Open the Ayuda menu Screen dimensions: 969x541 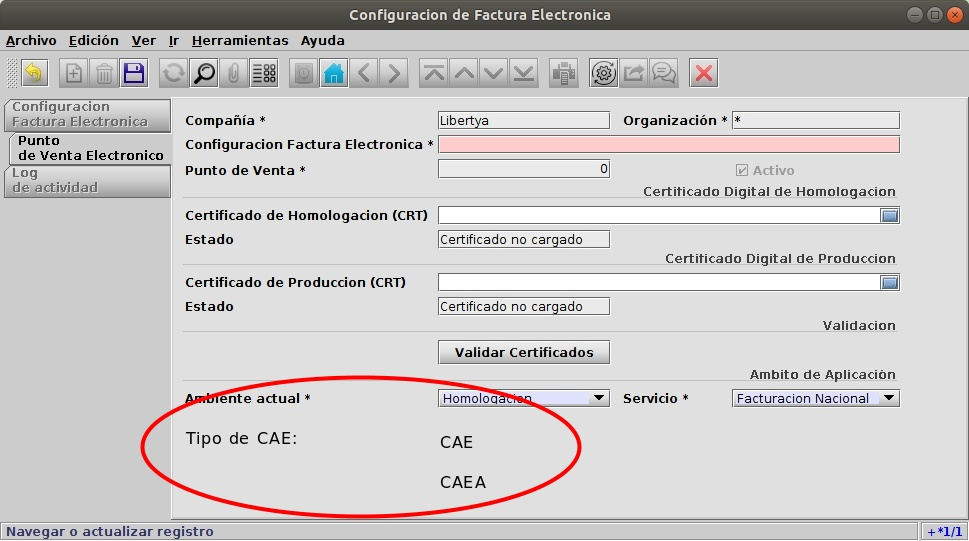(323, 41)
